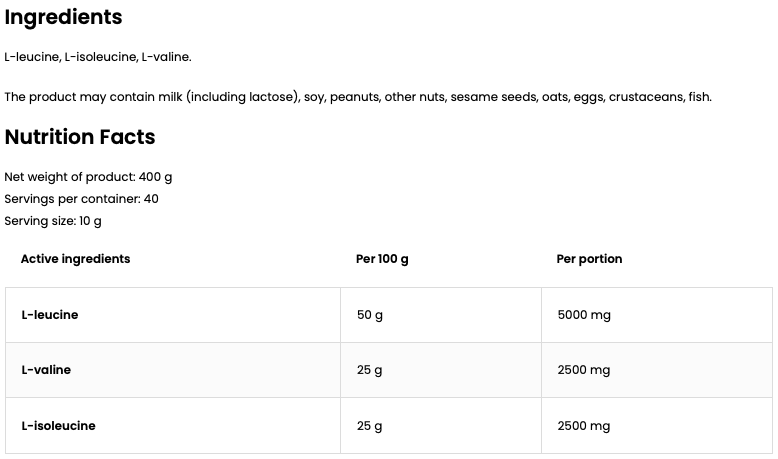Click the 'Servings per container: 40' line
Image resolution: width=778 pixels, height=459 pixels.
(81, 199)
